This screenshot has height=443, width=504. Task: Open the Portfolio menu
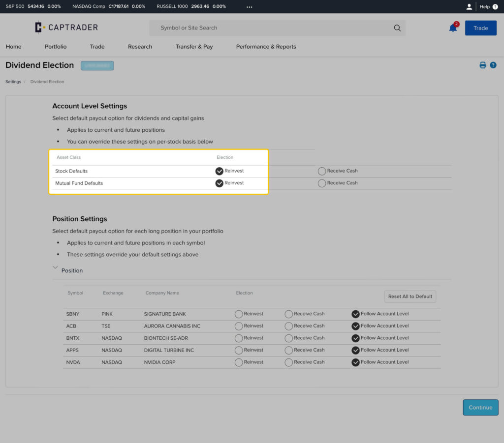click(x=56, y=47)
